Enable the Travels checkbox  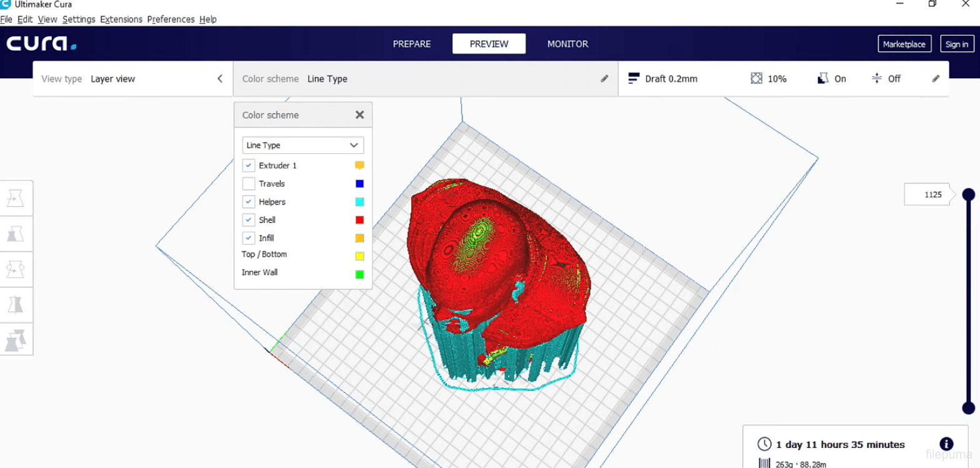(249, 184)
